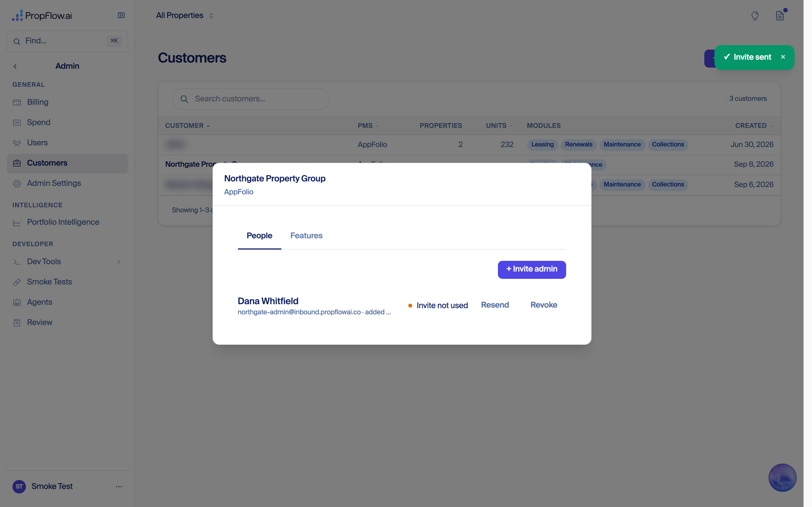Click the back arrow beside Admin
Image resolution: width=812 pixels, height=507 pixels.
coord(15,66)
